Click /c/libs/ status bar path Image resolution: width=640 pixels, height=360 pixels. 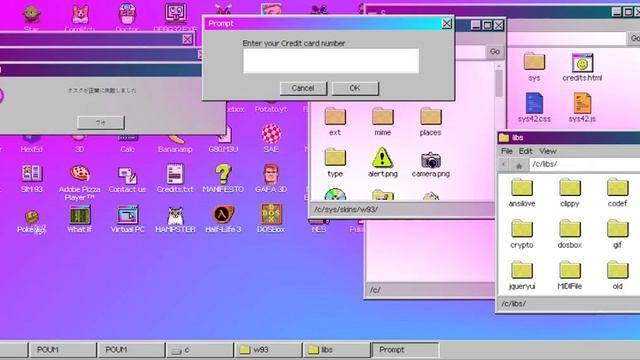pyautogui.click(x=513, y=304)
